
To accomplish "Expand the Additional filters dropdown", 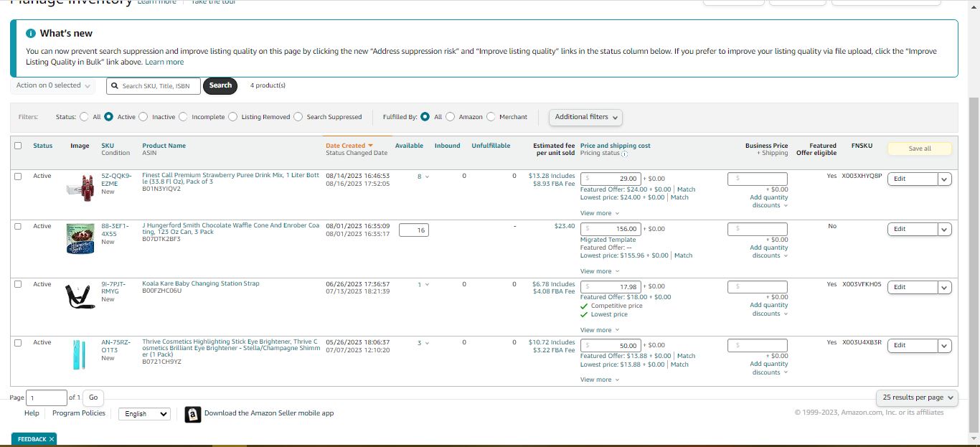I will 585,117.
